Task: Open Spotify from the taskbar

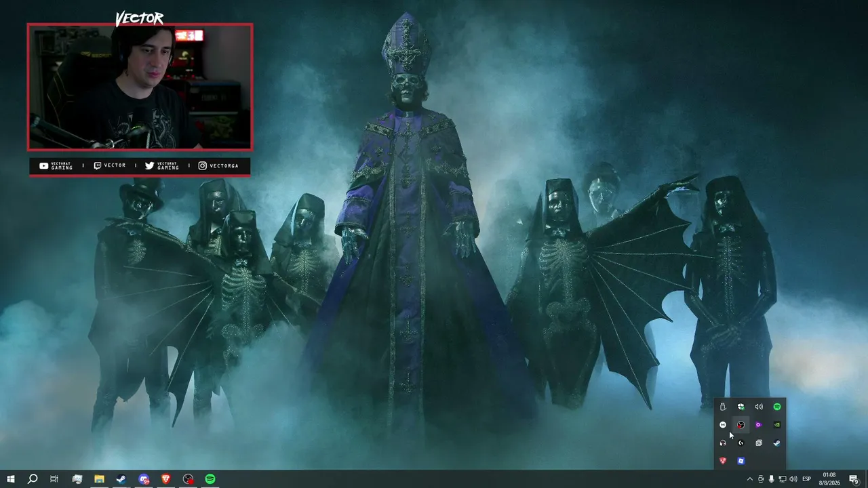Action: (210, 479)
